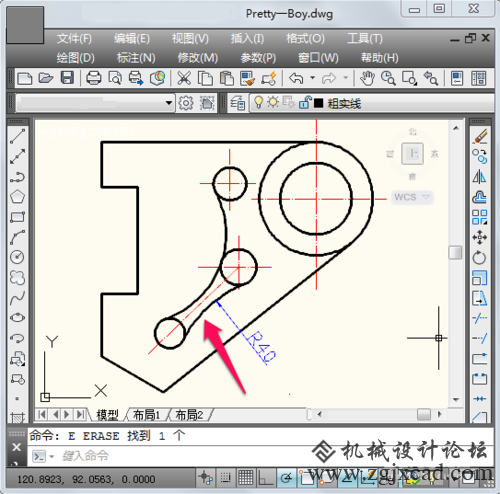Select the Construction Line tool
This screenshot has height=494, width=500.
coord(17,156)
